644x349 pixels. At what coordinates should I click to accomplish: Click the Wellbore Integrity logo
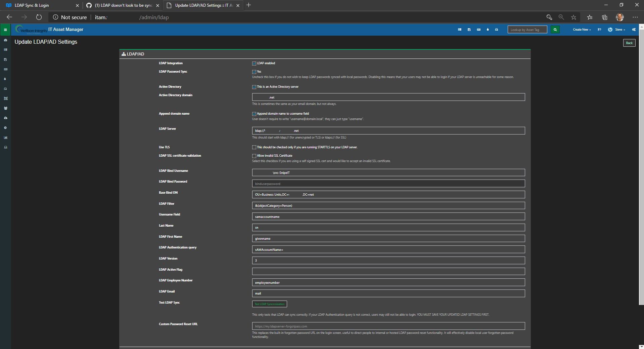point(31,30)
